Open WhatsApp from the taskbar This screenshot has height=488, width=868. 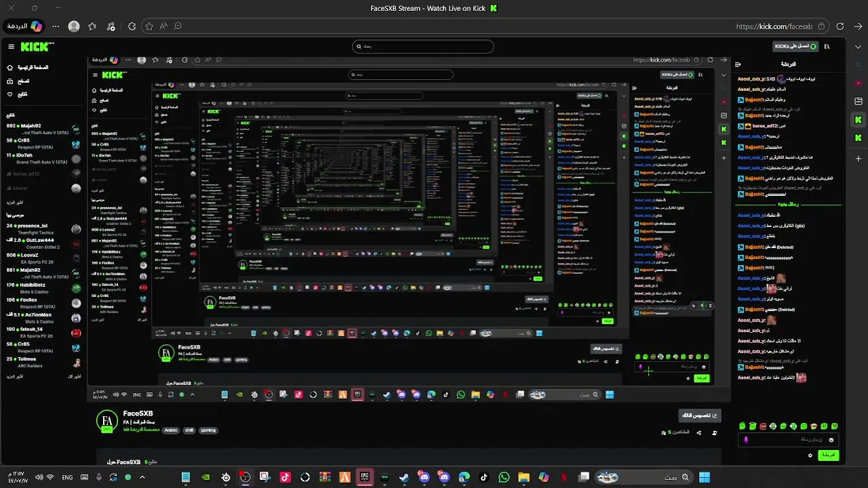pyautogui.click(x=504, y=477)
